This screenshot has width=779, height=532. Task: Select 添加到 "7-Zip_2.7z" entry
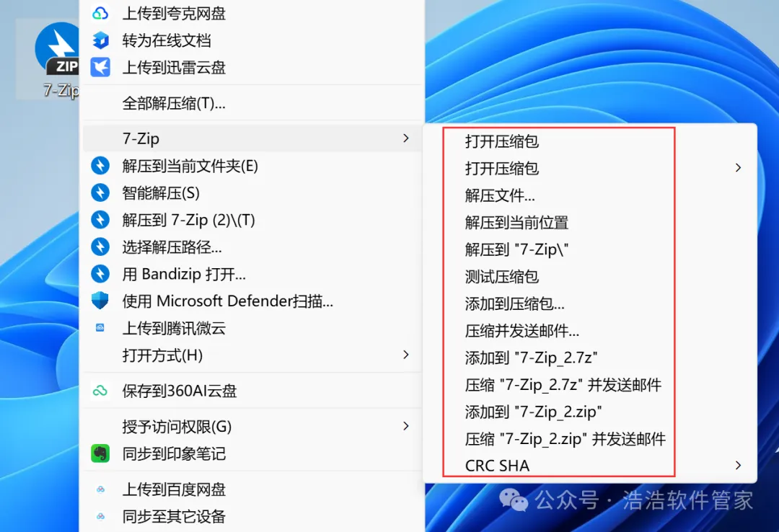pos(590,358)
